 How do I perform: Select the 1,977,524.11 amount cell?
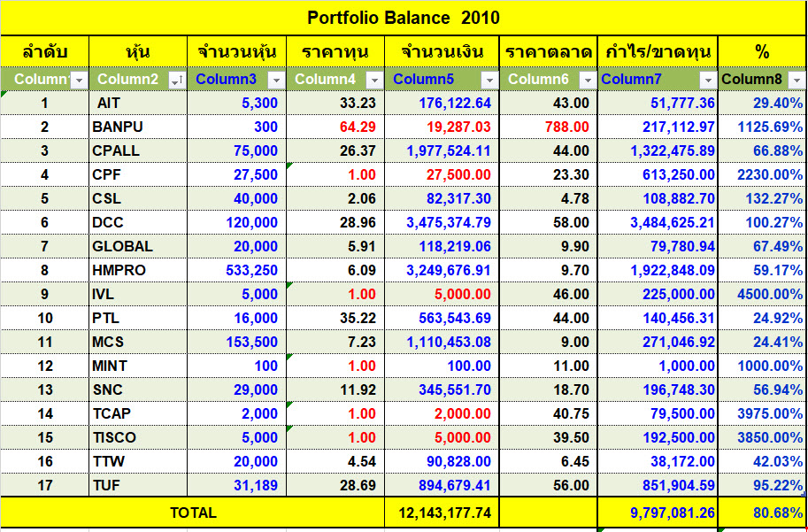tap(442, 150)
